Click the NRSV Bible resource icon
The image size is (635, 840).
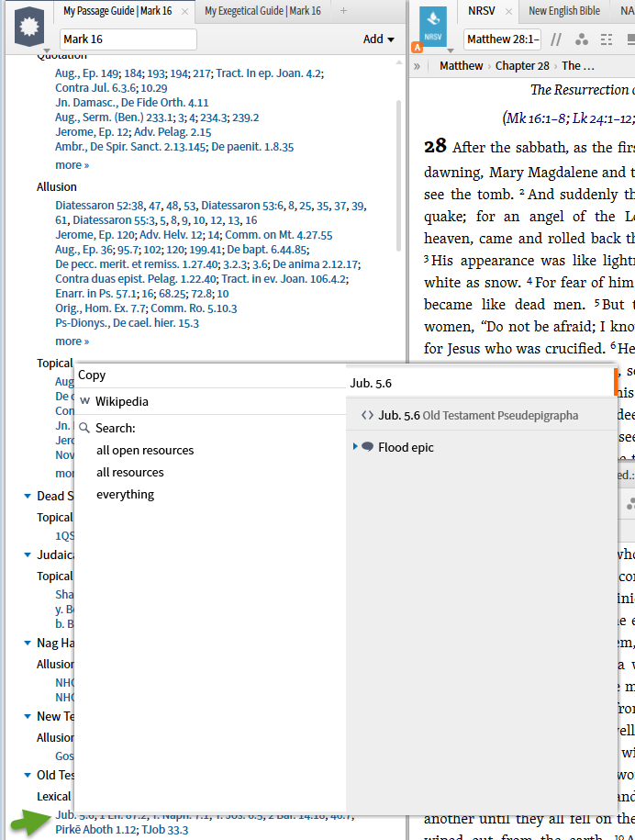(432, 26)
